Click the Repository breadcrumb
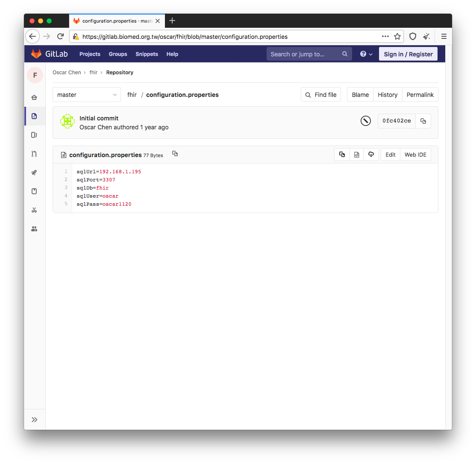 (120, 73)
